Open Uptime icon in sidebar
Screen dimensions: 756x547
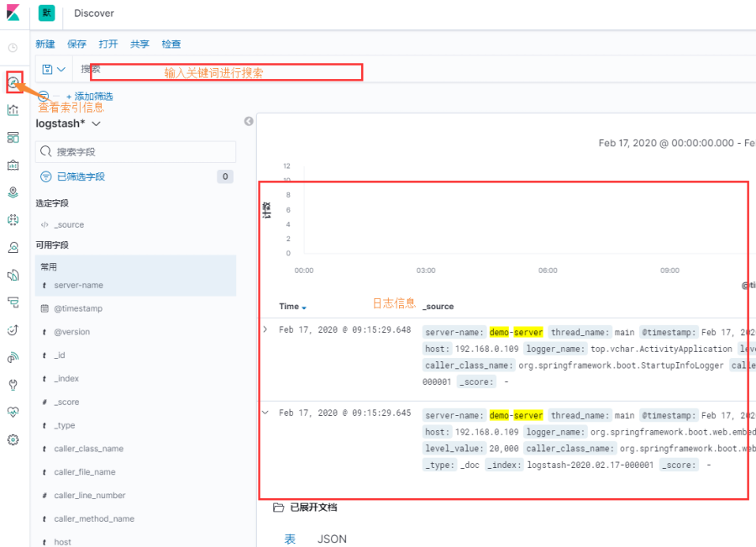[13, 330]
